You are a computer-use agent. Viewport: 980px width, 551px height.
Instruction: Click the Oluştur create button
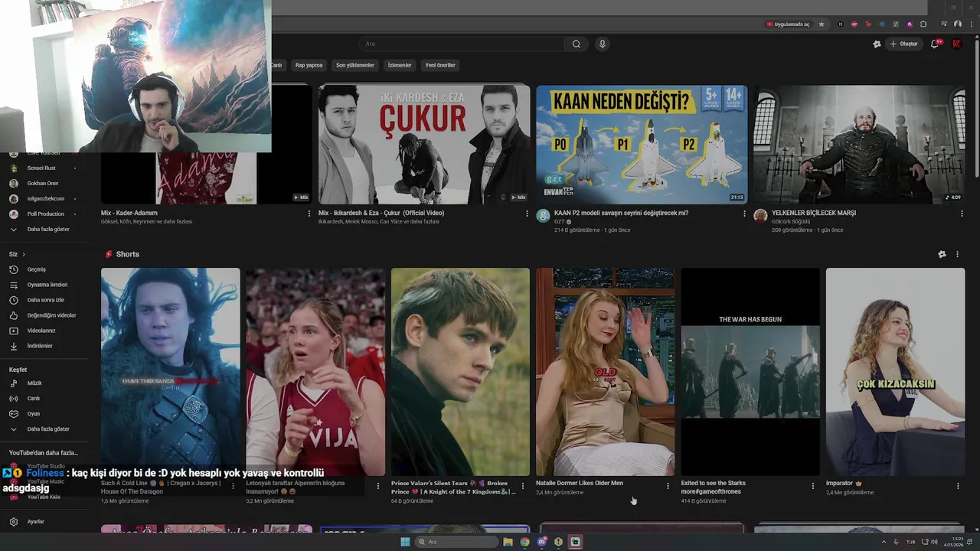pos(903,44)
